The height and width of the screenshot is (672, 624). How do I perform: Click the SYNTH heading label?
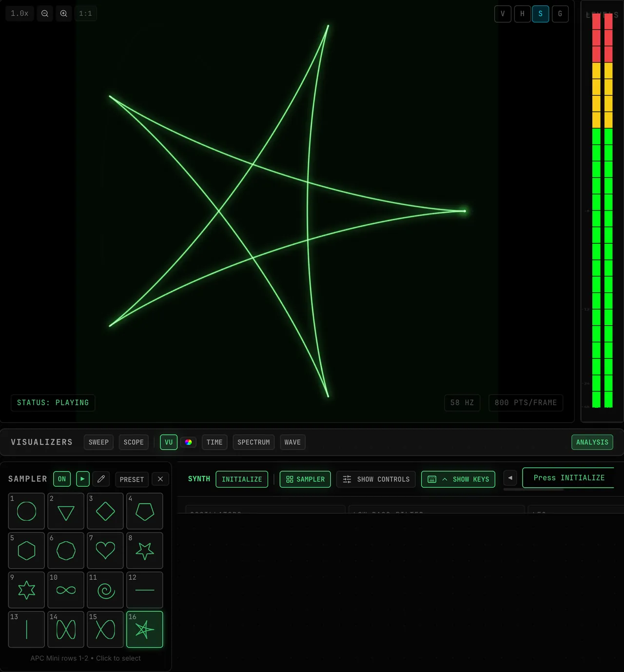click(x=199, y=479)
